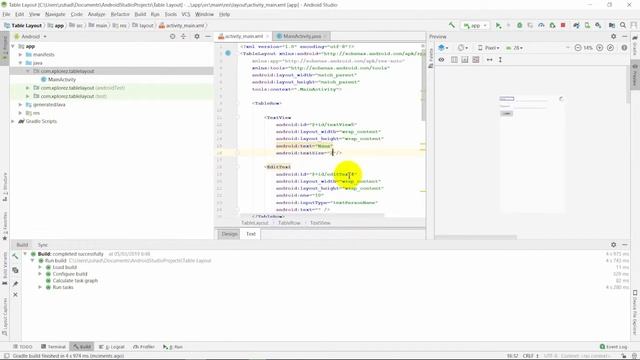Click TableRow in editor breadcrumb
The height and width of the screenshot is (360, 640).
(x=289, y=223)
